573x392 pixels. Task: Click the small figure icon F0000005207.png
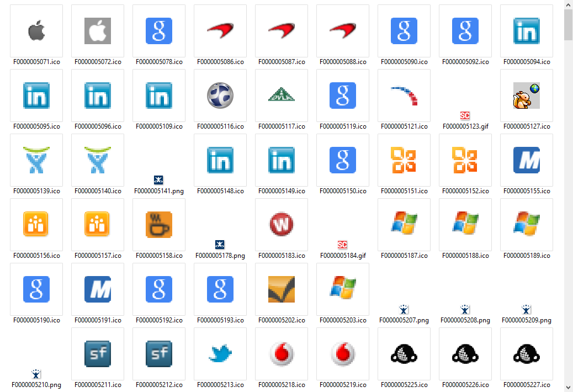click(404, 309)
